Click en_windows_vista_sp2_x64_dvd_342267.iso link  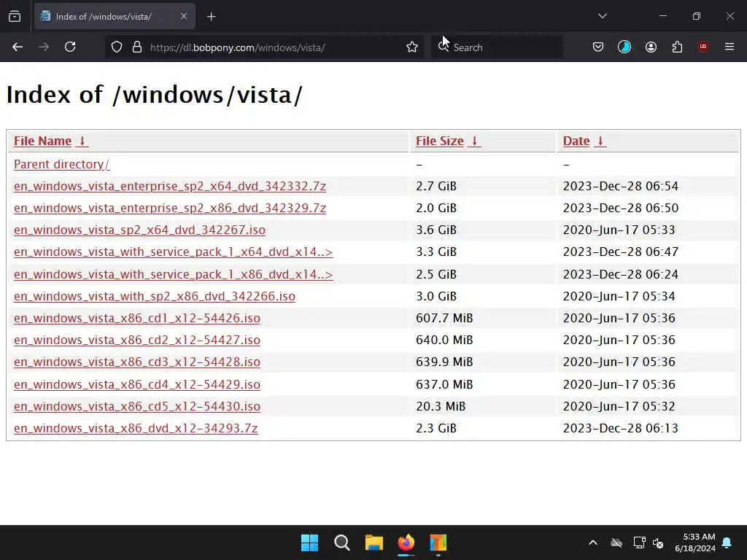[139, 230]
